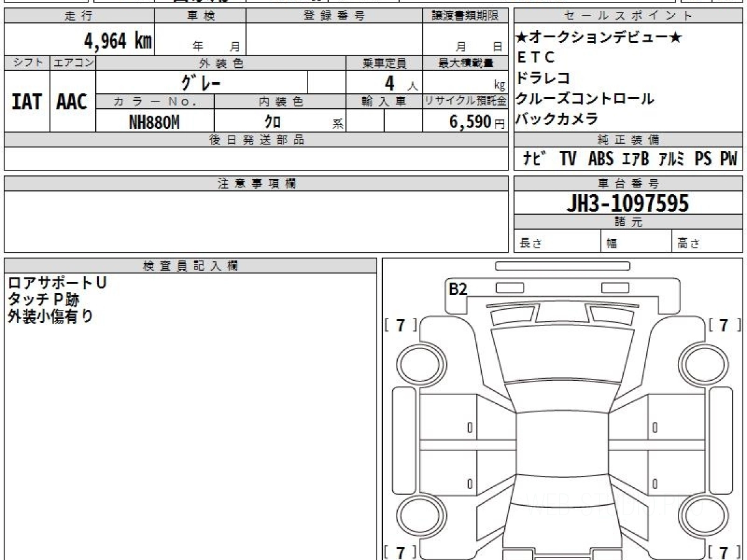747x560 pixels.
Task: Click the PS equipment item
Action: pyautogui.click(x=703, y=159)
